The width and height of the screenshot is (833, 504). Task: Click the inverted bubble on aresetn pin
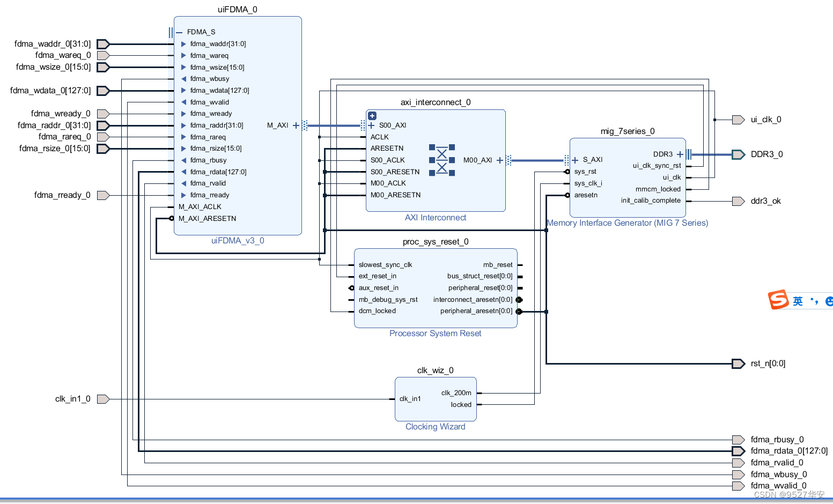click(x=567, y=195)
